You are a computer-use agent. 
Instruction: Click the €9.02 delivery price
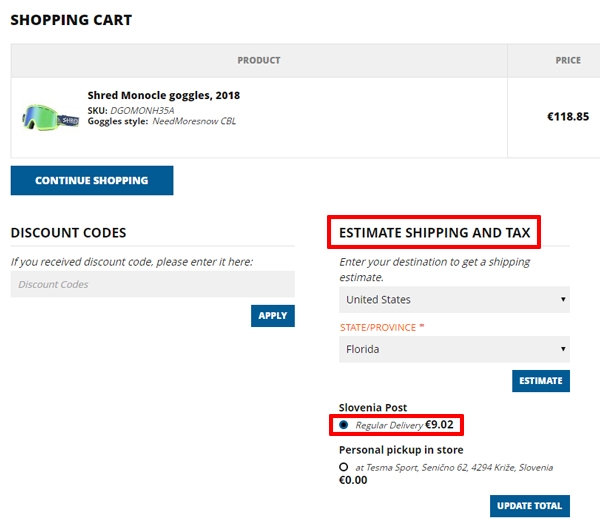click(439, 424)
